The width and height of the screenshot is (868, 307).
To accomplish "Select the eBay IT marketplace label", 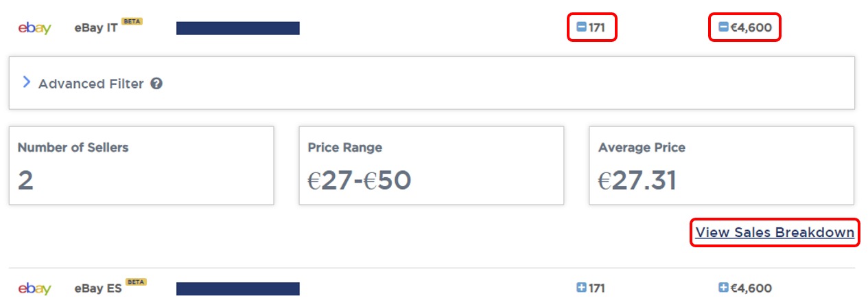I will coord(96,29).
